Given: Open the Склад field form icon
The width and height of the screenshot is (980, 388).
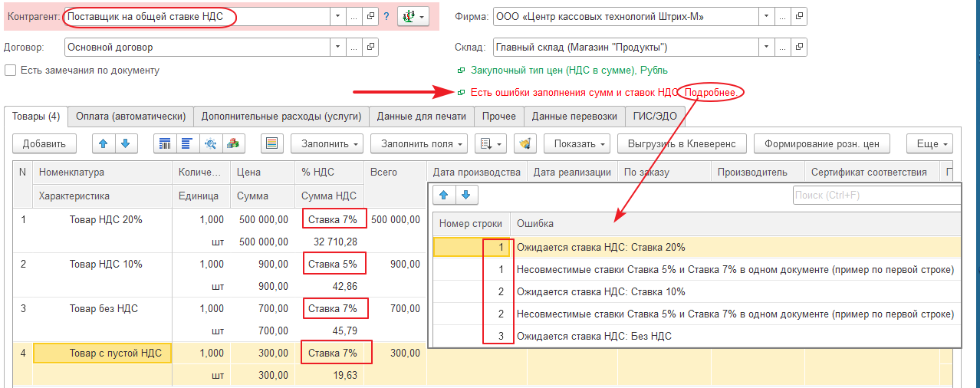Looking at the screenshot, I should pos(799,48).
